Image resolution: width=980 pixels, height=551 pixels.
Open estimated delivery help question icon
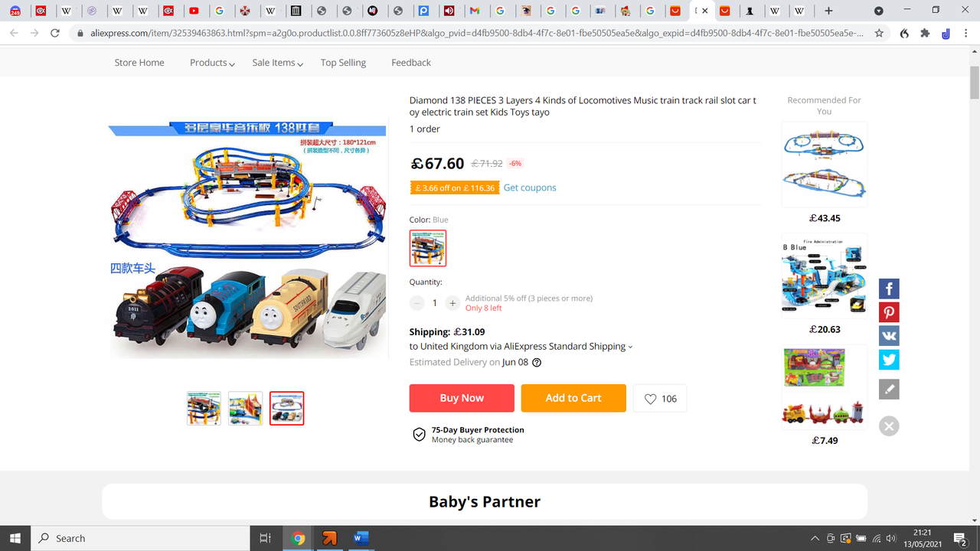[537, 363]
